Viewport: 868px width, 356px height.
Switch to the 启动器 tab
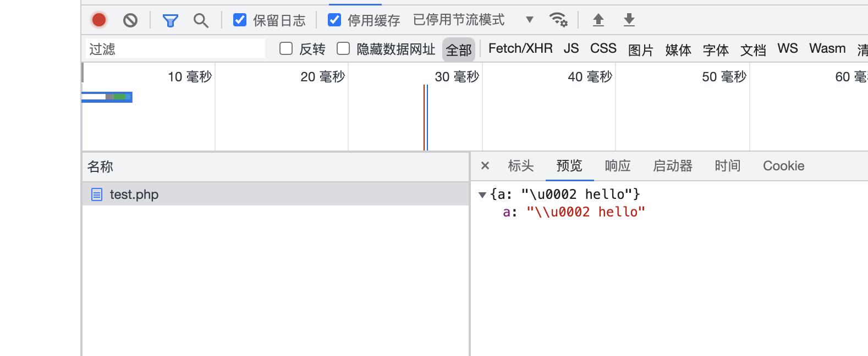[x=673, y=166]
